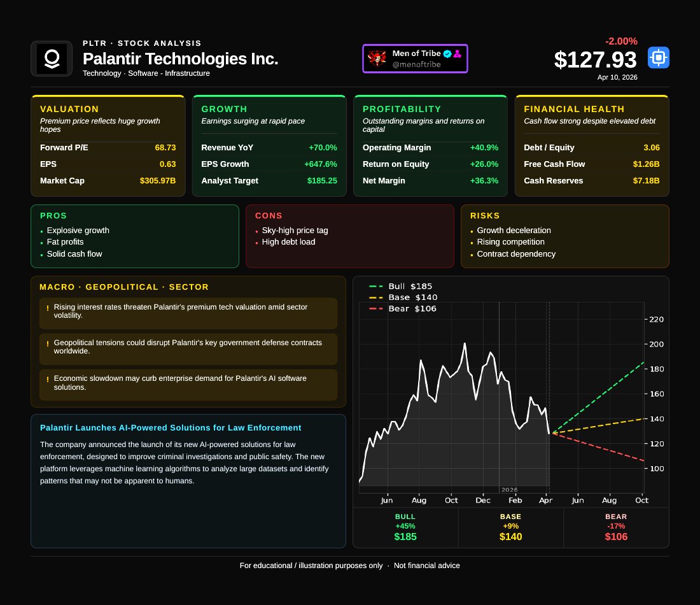Click the Fat profits bullet
This screenshot has height=605, width=700.
coord(65,242)
